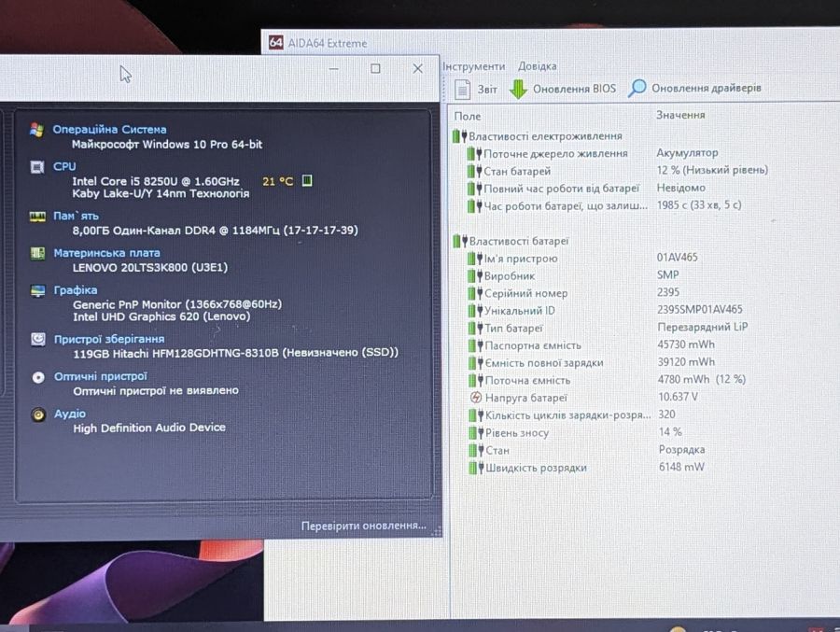Viewport: 840px width, 632px height.
Task: Click the RAM module icon beside Пам`ять
Action: click(x=37, y=216)
